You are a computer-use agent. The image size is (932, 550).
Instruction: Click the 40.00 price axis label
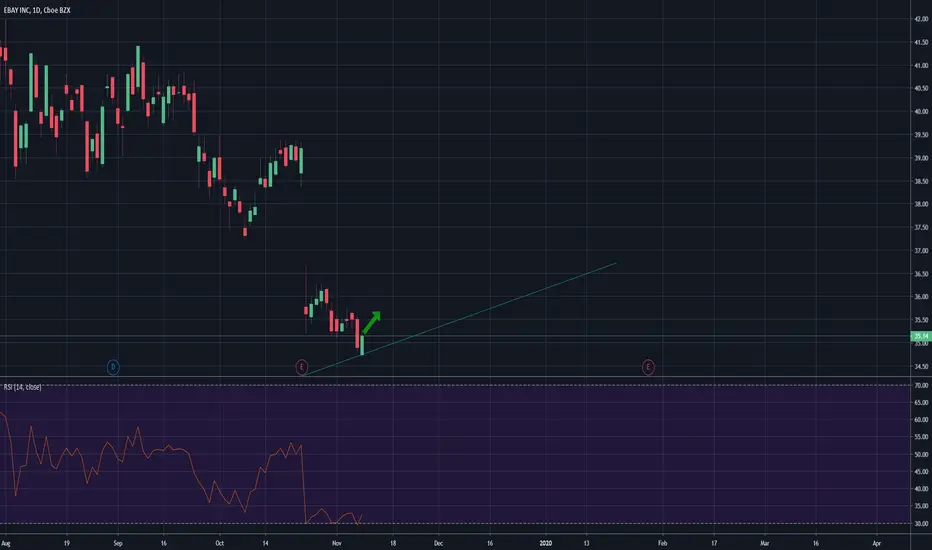[x=921, y=112]
